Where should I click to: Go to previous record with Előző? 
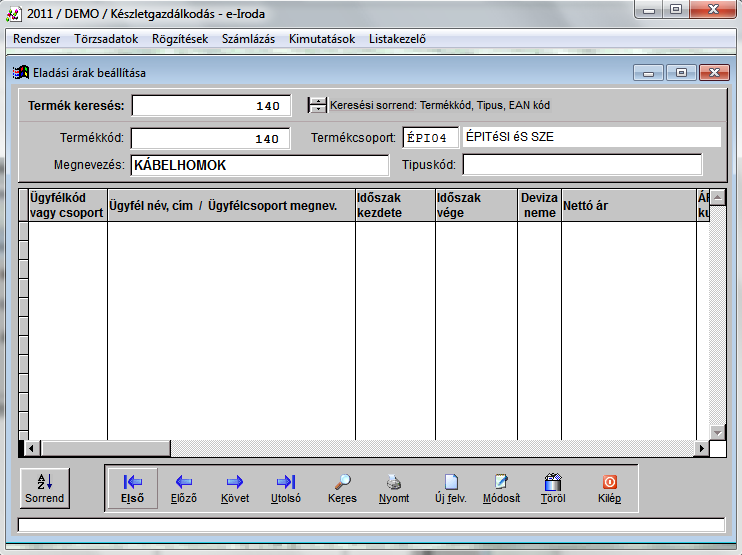coord(184,488)
